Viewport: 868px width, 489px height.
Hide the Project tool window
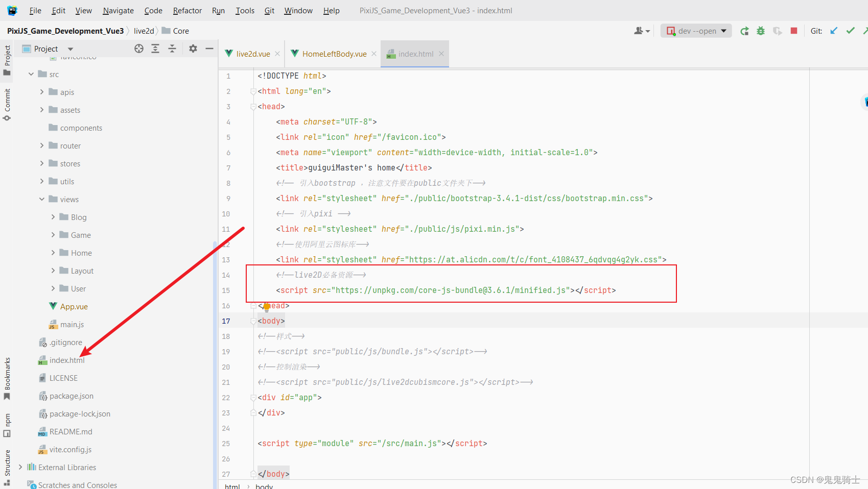point(209,48)
